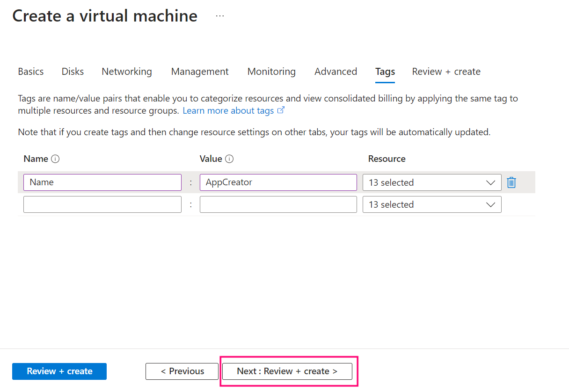Screen dimensions: 569x392
Task: Go to the Networking tab
Action: 127,72
